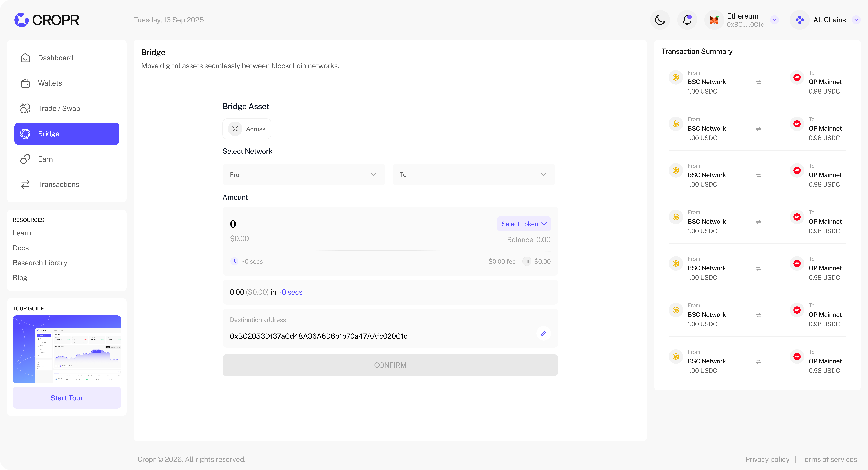Click the Wallets icon in sidebar
The height and width of the screenshot is (470, 868).
coord(25,83)
